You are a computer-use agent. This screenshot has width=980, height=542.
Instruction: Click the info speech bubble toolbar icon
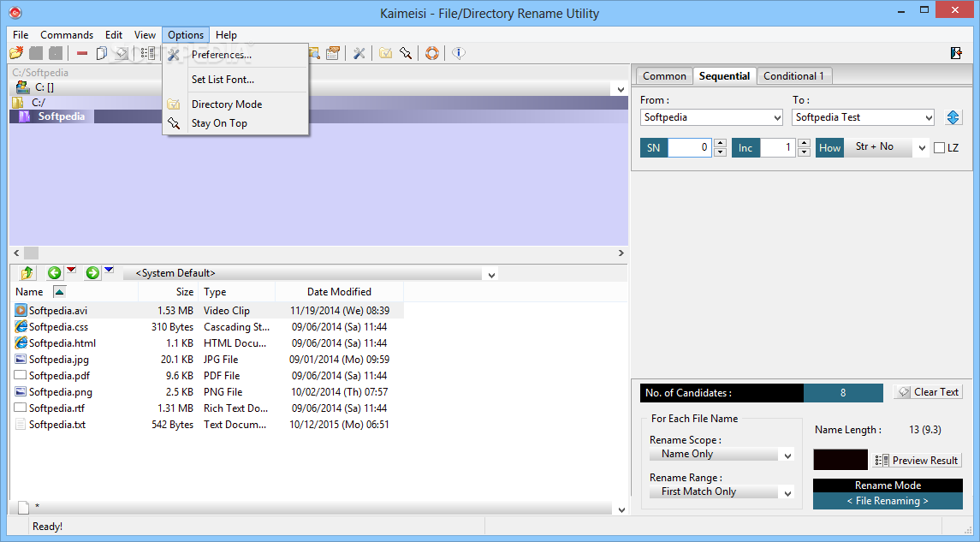coord(459,53)
